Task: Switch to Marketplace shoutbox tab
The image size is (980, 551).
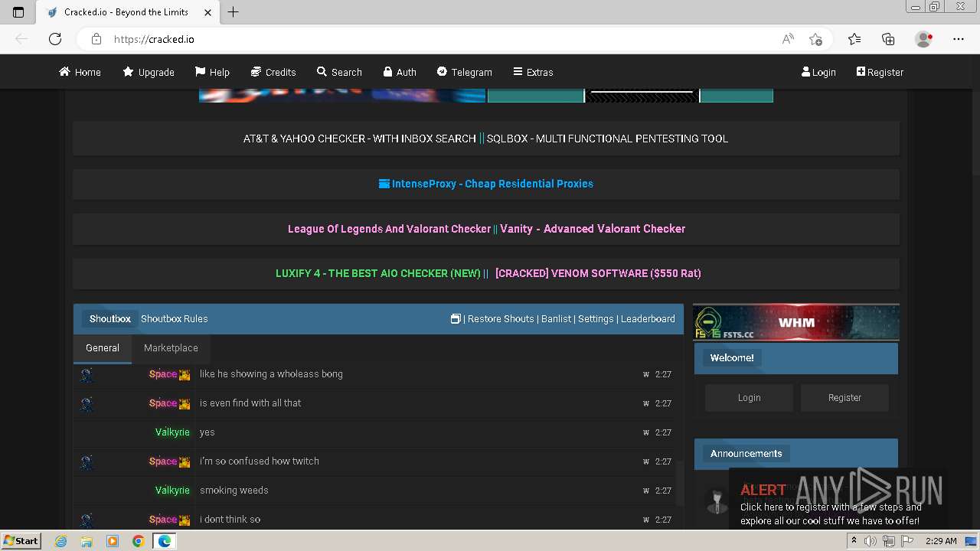Action: (x=171, y=348)
